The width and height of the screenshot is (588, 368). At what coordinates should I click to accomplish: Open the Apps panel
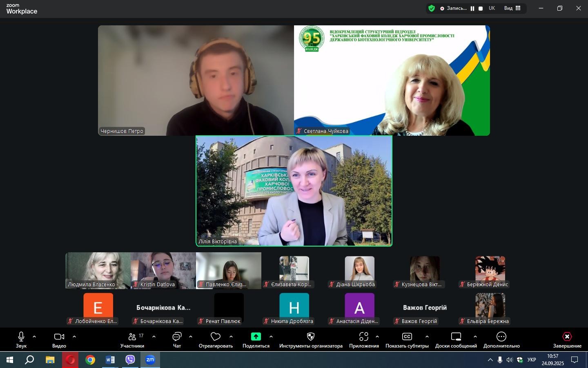click(363, 337)
